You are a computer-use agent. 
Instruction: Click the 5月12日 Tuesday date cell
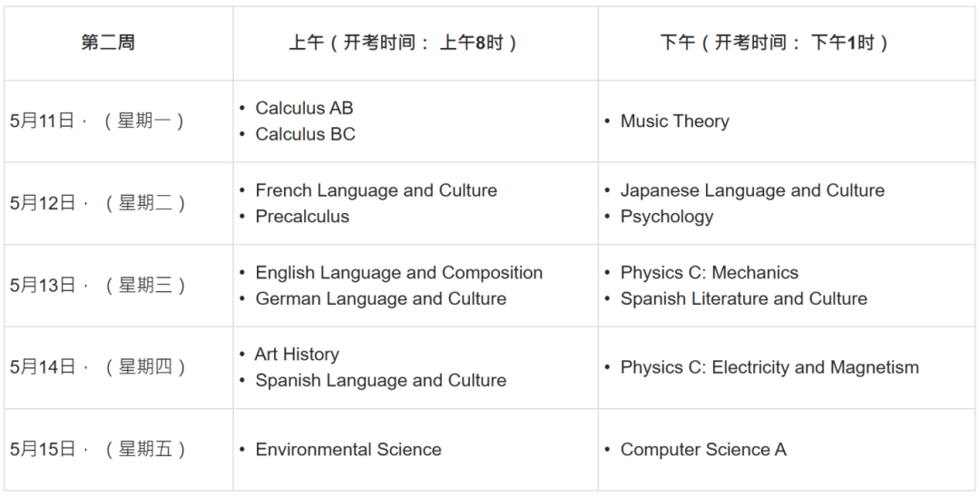[98, 203]
